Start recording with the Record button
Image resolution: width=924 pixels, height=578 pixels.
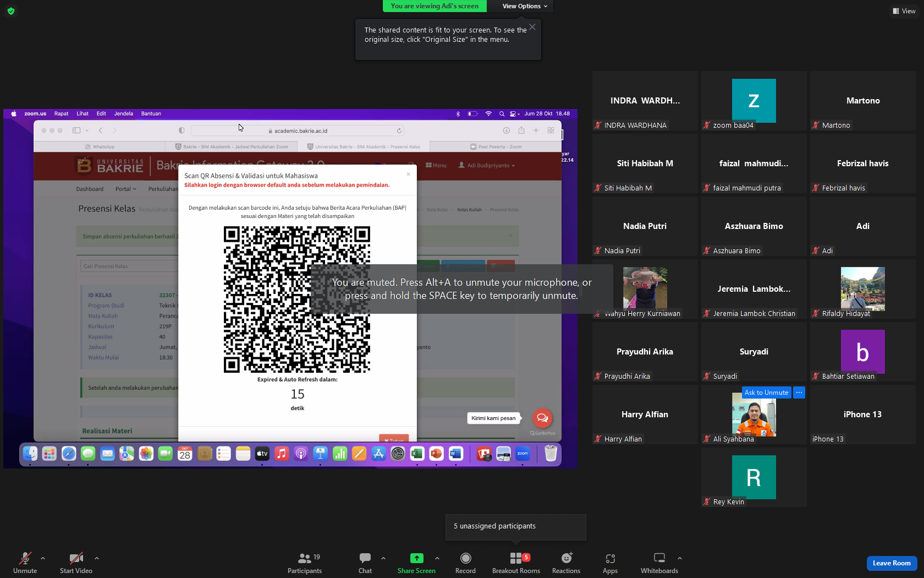pos(465,563)
